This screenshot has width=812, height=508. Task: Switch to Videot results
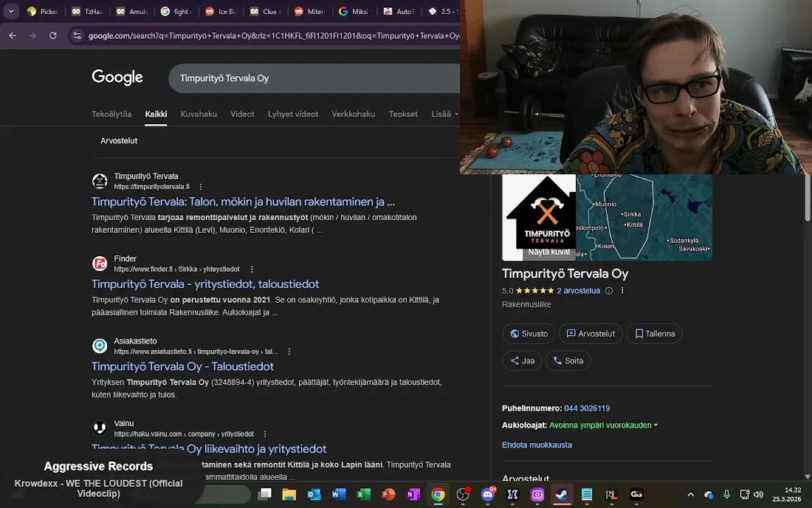click(242, 114)
